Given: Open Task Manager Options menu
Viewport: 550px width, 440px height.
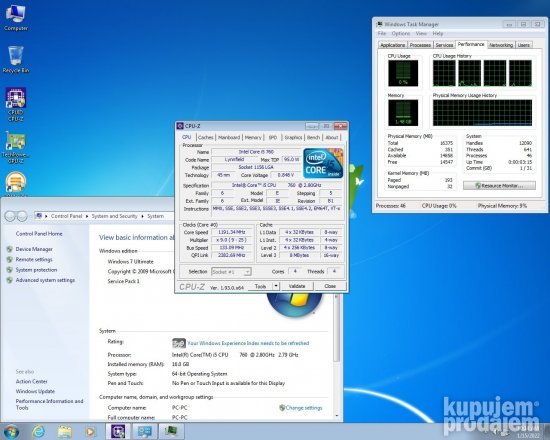Looking at the screenshot, I should [401, 33].
